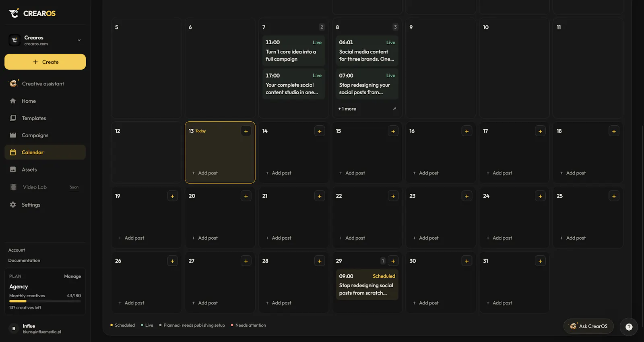Viewport: 644px width, 342px height.
Task: Open 06:01 post Social media content
Action: [x=367, y=51]
